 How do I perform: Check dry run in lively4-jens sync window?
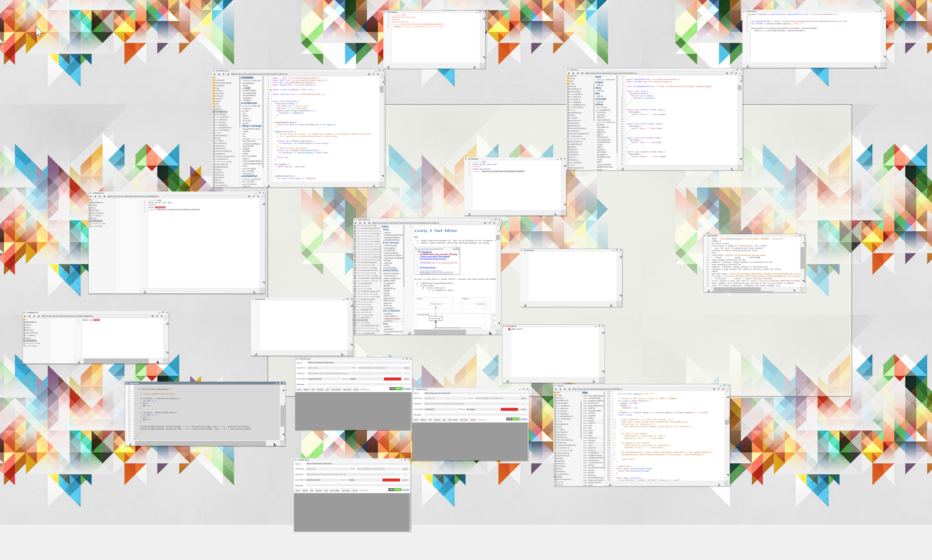pos(478,419)
